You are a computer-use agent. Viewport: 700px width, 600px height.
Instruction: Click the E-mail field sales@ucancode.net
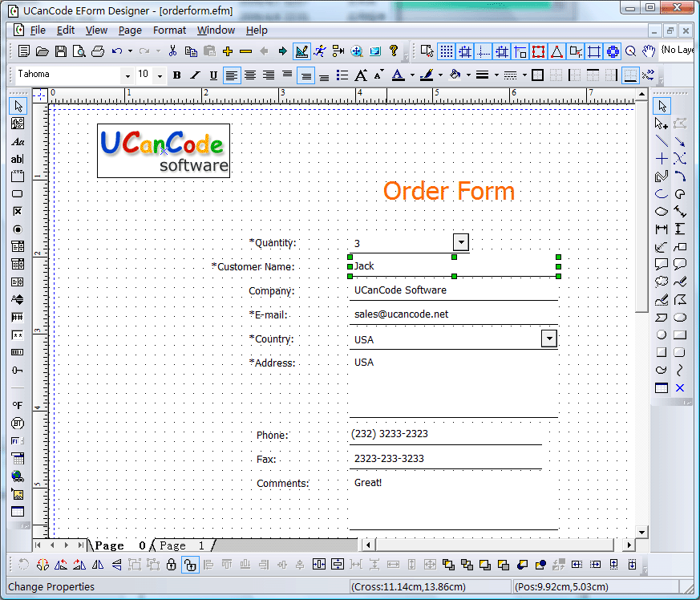click(x=454, y=314)
